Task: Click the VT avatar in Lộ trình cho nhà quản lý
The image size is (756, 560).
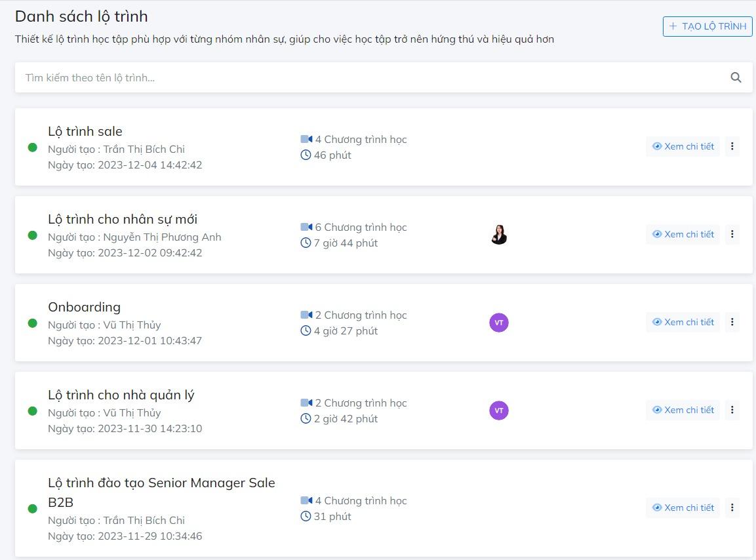Action: (x=499, y=410)
